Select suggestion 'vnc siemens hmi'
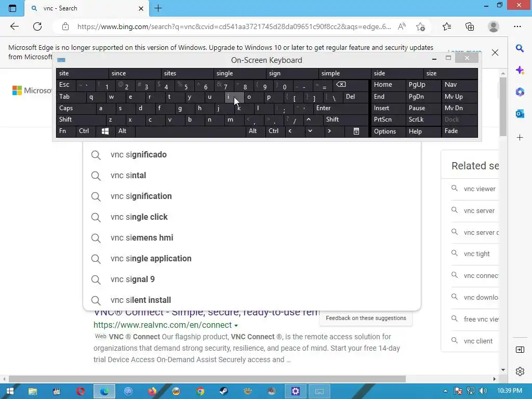The height and width of the screenshot is (399, 532). [251, 238]
